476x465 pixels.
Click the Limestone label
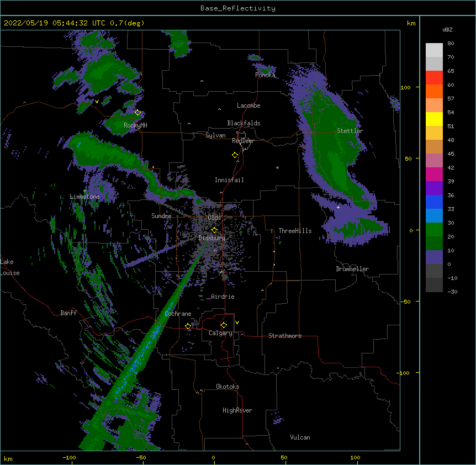point(84,197)
